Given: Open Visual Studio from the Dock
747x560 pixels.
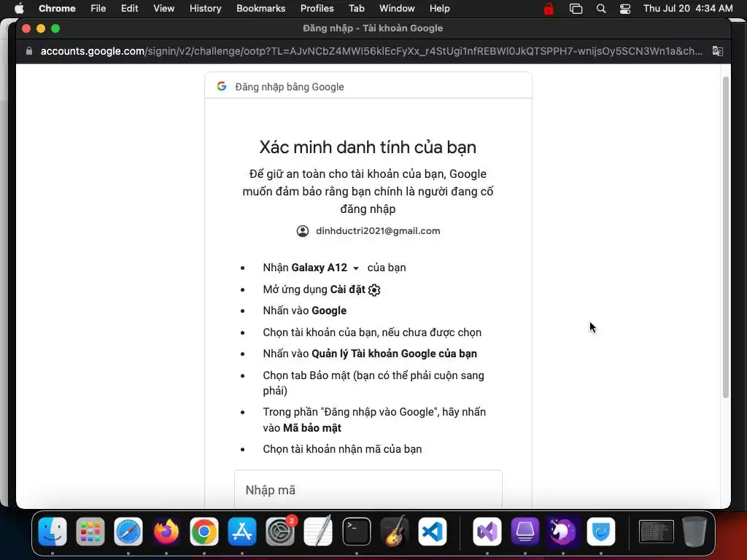Looking at the screenshot, I should [x=487, y=532].
